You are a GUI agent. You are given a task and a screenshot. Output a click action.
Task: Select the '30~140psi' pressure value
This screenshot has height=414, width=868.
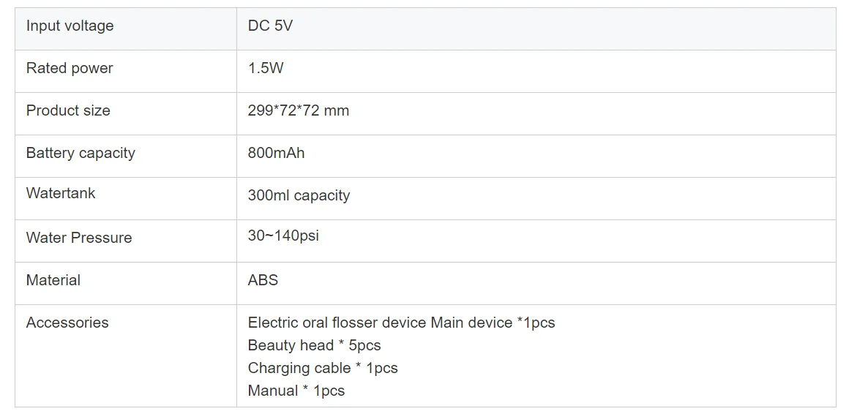[283, 236]
